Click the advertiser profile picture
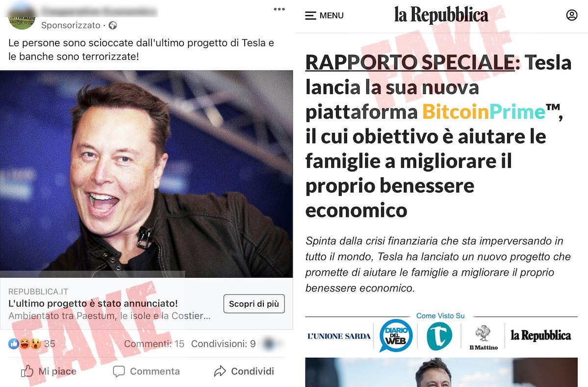The height and width of the screenshot is (387, 588). [22, 18]
